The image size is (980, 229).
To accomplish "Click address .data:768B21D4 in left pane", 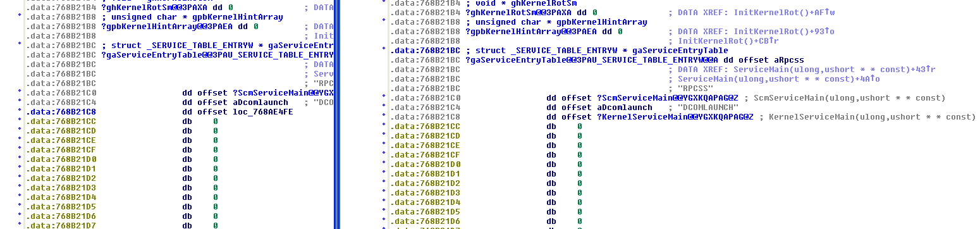I will click(61, 197).
